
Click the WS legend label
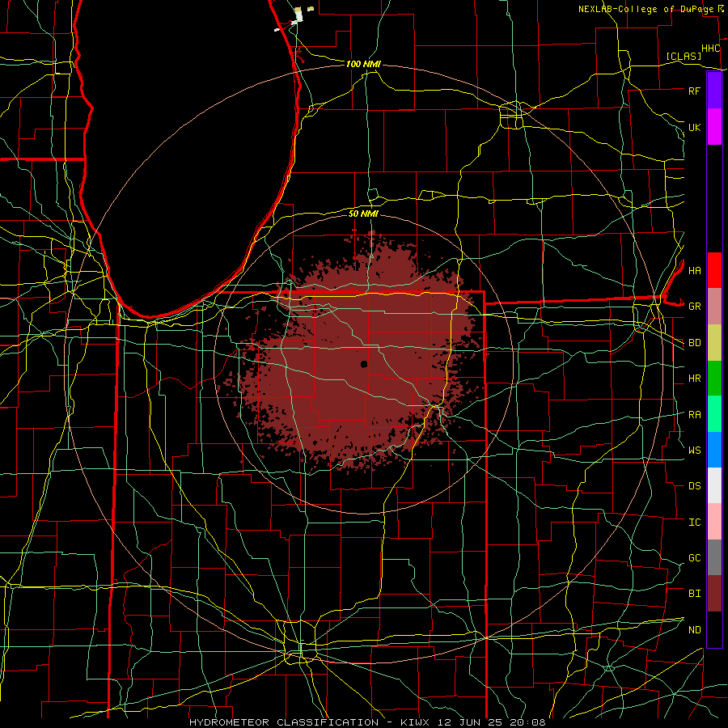coord(694,450)
